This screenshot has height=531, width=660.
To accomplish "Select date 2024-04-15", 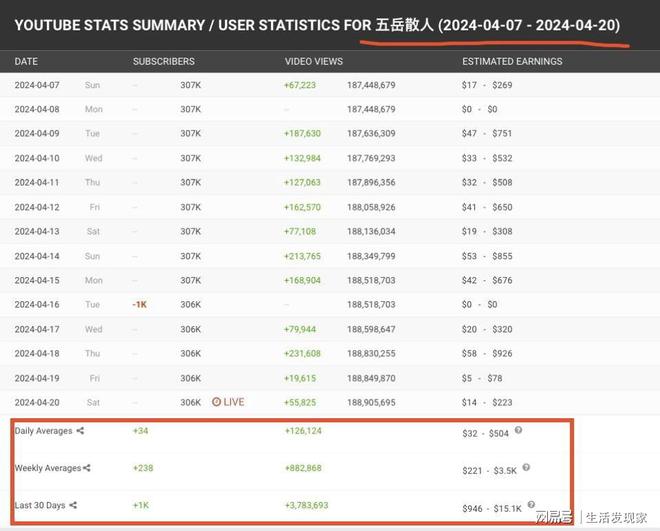I will 37,280.
